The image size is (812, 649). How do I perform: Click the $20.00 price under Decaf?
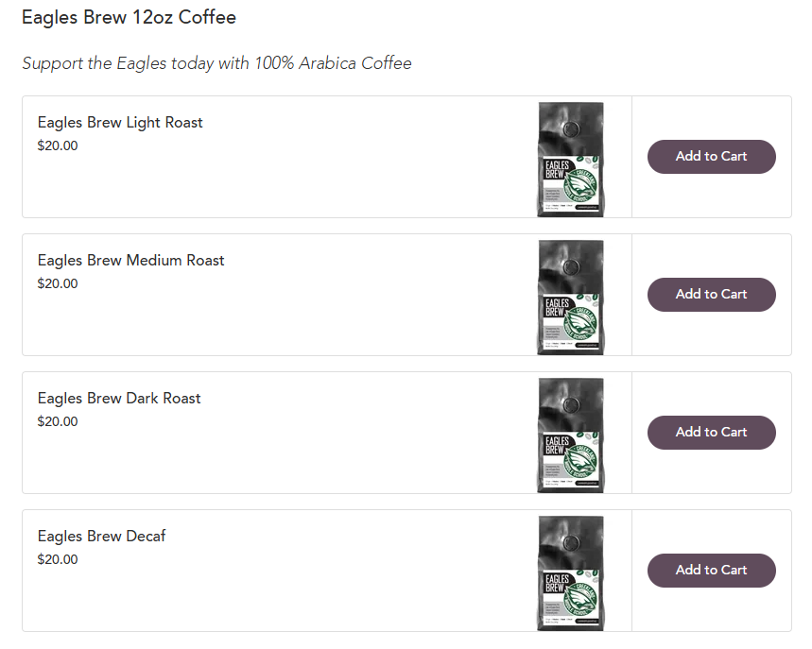[x=58, y=559]
